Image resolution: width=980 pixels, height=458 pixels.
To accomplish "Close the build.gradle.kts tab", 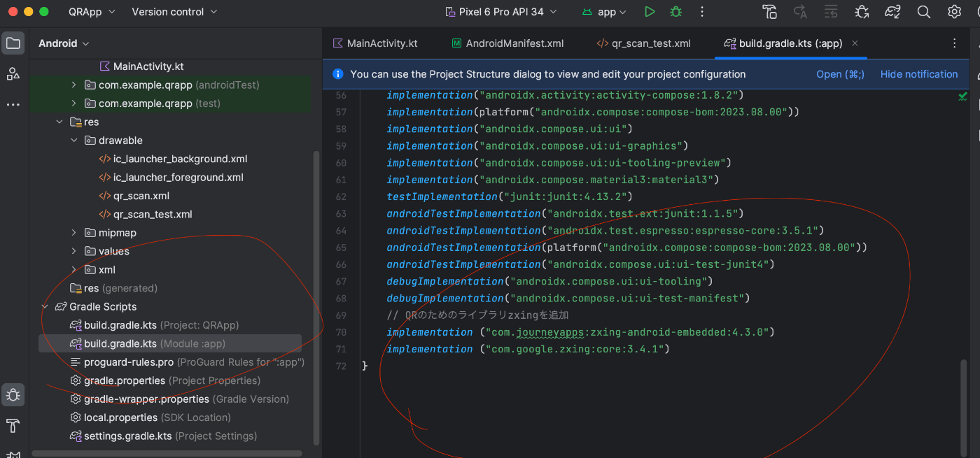I will pos(855,43).
